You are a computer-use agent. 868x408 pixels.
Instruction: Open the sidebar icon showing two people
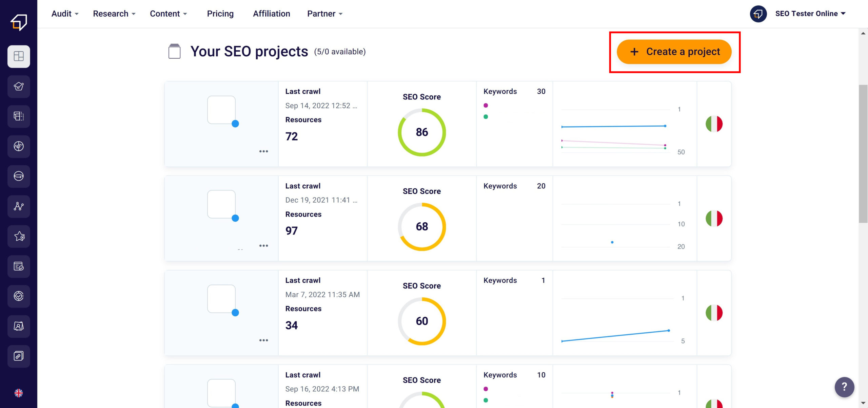click(x=19, y=326)
